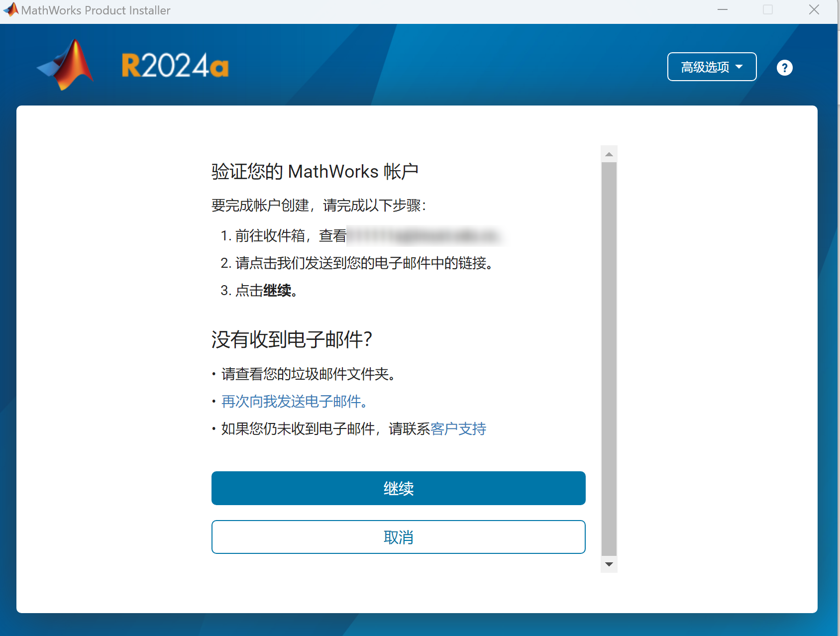Click the MathWorks icon in the title bar
840x636 pixels.
click(10, 9)
